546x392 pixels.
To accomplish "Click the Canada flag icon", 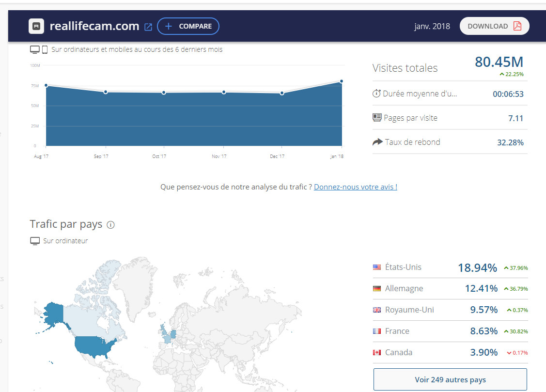I will point(377,352).
